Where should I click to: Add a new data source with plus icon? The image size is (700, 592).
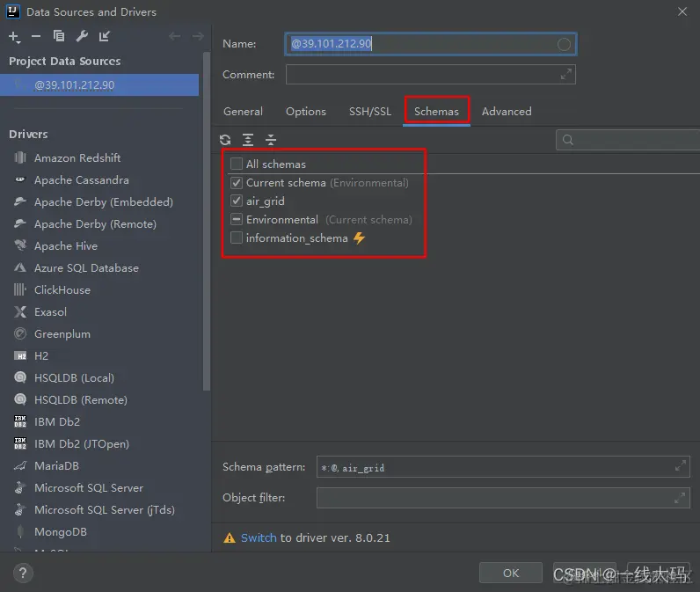[14, 37]
